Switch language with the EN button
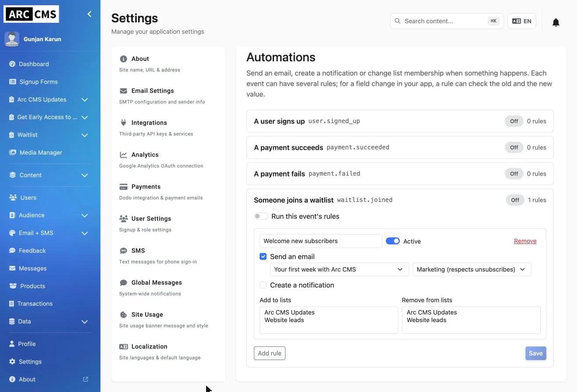The height and width of the screenshot is (392, 577). click(x=522, y=21)
